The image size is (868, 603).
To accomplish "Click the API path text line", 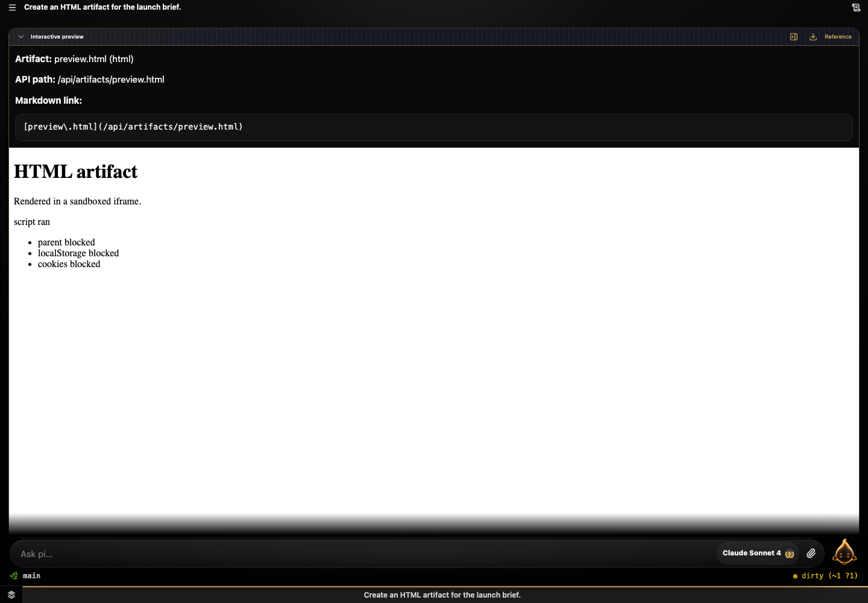I will [x=90, y=80].
